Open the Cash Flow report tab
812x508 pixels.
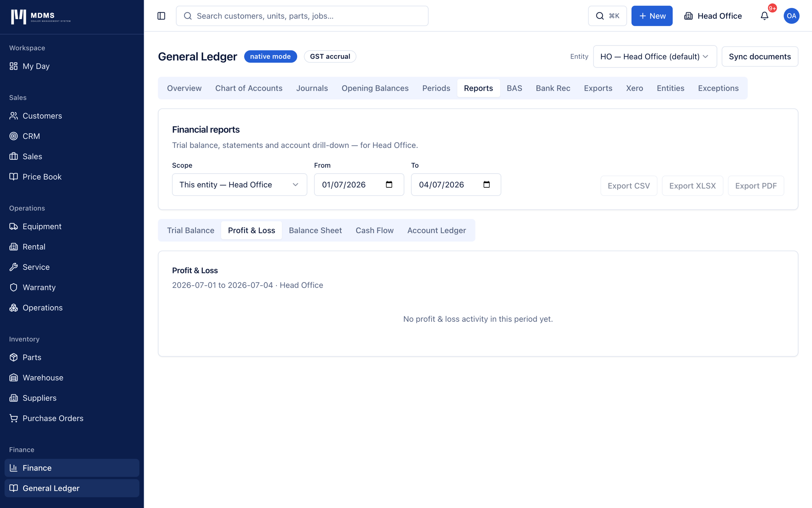point(375,230)
